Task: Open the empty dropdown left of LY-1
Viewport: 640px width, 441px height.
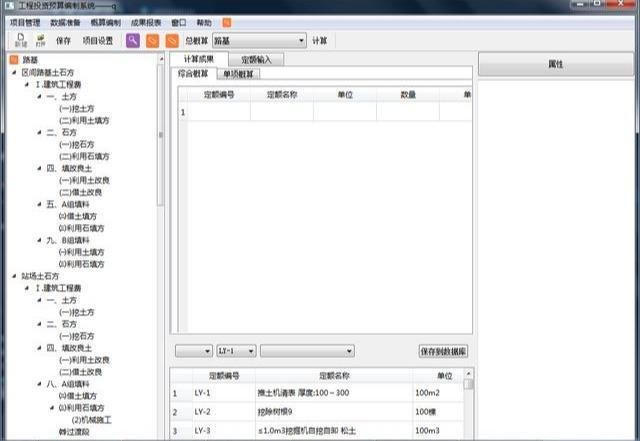Action: [193, 351]
